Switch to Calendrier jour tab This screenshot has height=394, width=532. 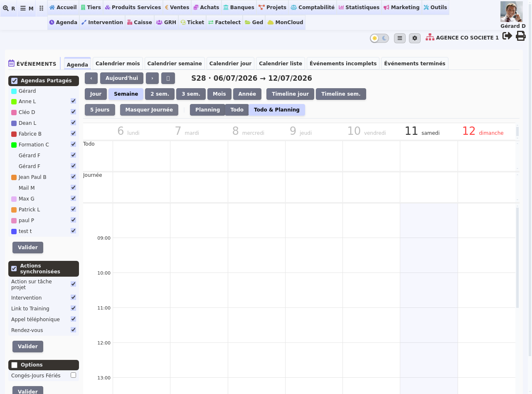[230, 64]
